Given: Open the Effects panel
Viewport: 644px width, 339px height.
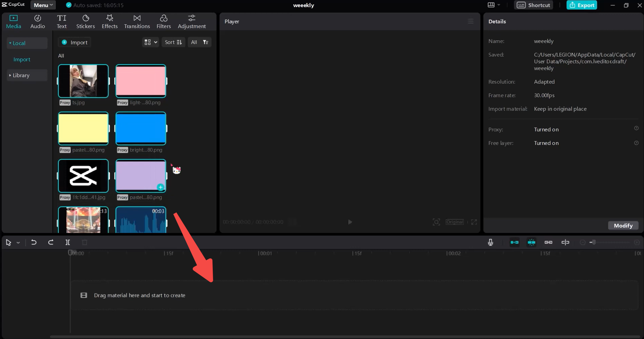Looking at the screenshot, I should pos(109,21).
